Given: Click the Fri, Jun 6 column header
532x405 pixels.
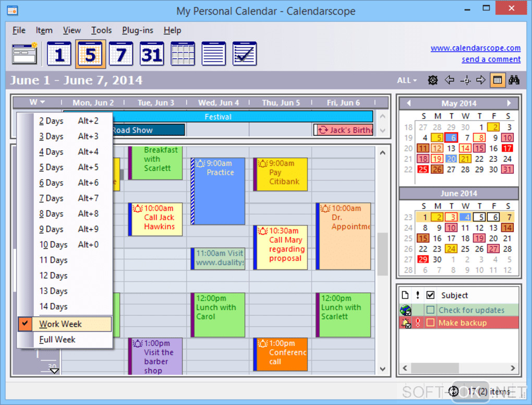Looking at the screenshot, I should pos(343,102).
